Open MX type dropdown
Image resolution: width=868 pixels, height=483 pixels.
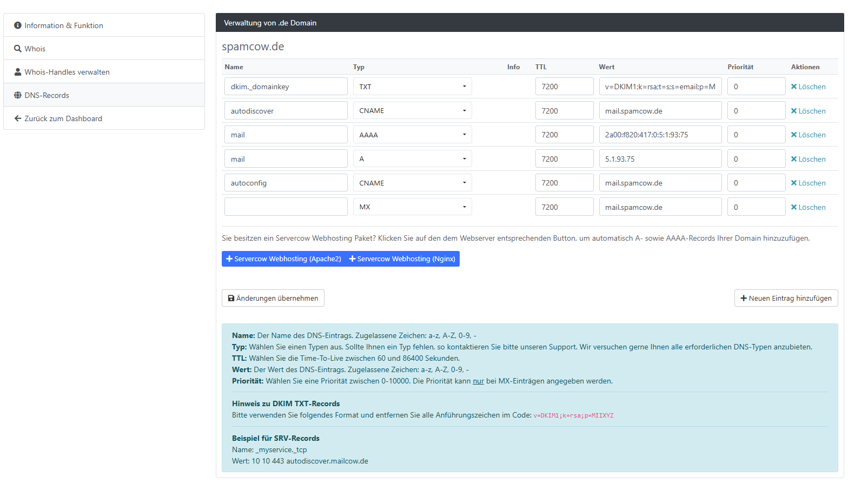413,207
